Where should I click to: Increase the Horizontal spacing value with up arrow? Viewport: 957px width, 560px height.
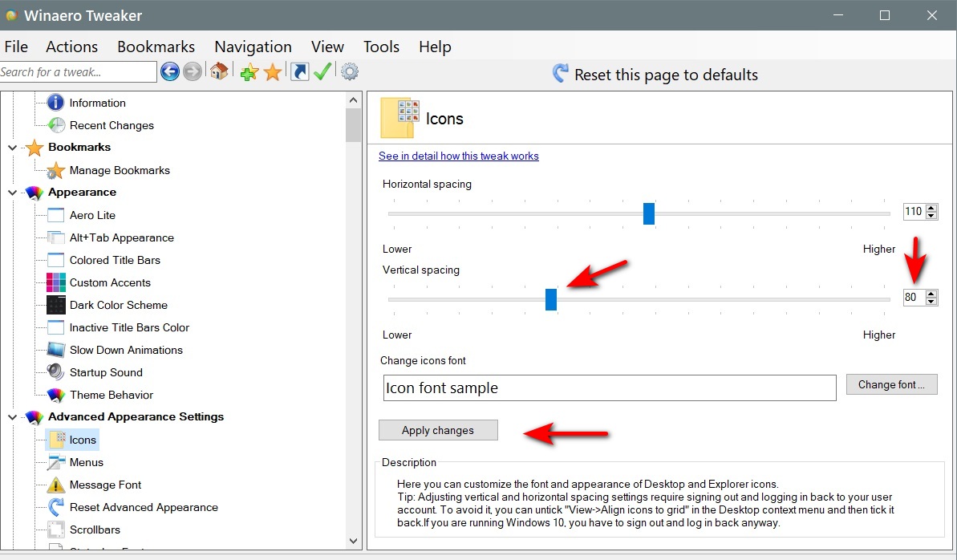931,209
